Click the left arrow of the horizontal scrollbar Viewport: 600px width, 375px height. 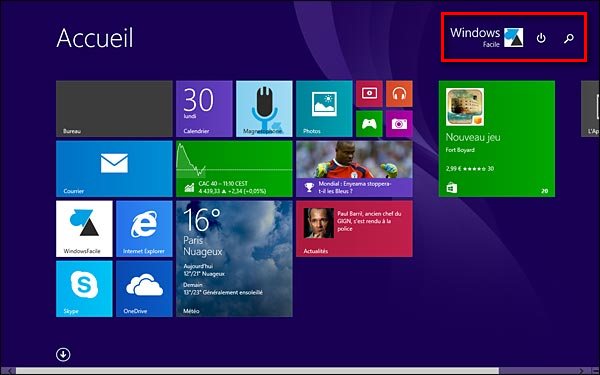point(9,371)
